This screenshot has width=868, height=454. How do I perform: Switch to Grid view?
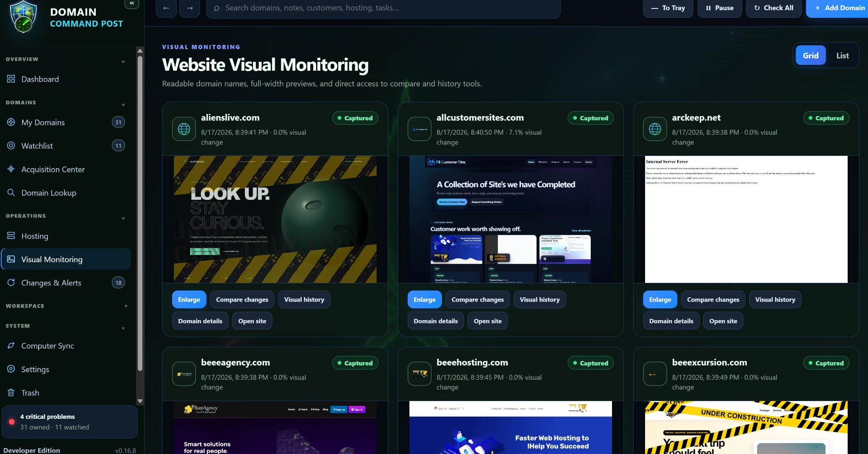(810, 55)
